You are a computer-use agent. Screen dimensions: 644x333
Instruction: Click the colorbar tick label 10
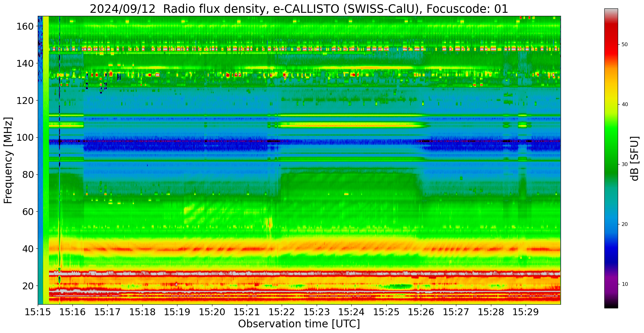click(625, 284)
